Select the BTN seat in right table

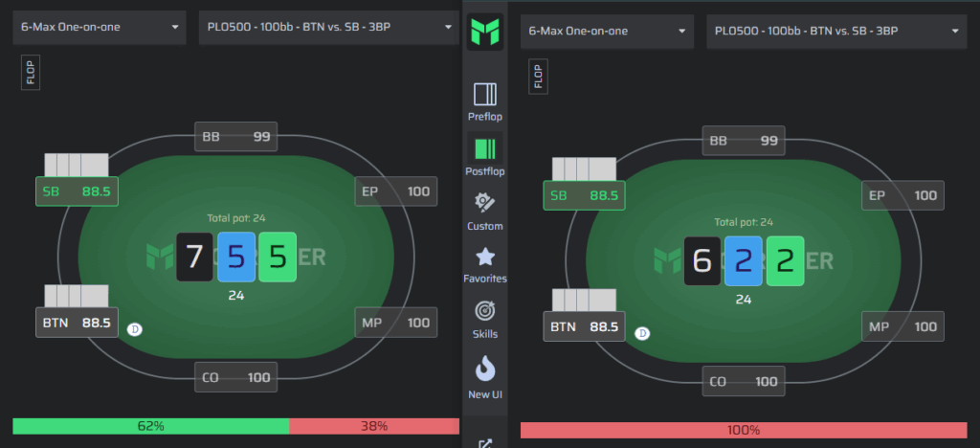[585, 326]
